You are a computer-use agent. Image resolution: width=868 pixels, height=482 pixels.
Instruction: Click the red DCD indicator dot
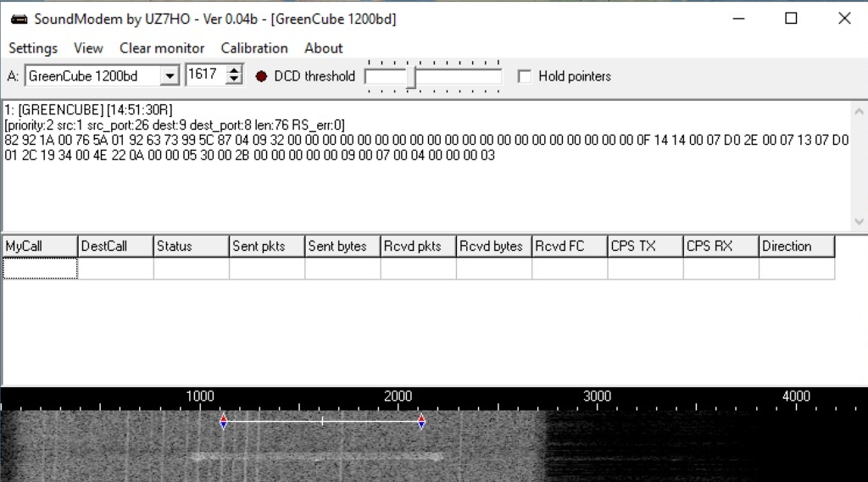click(261, 76)
